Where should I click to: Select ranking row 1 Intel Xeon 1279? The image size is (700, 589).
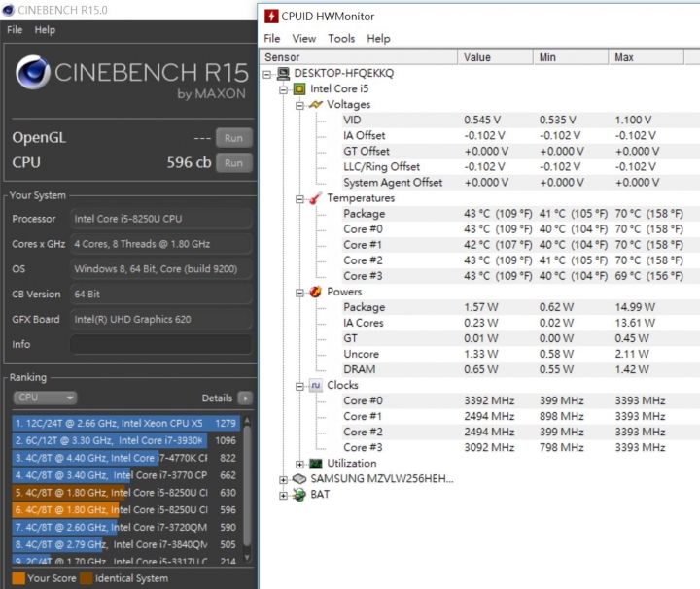tap(126, 423)
